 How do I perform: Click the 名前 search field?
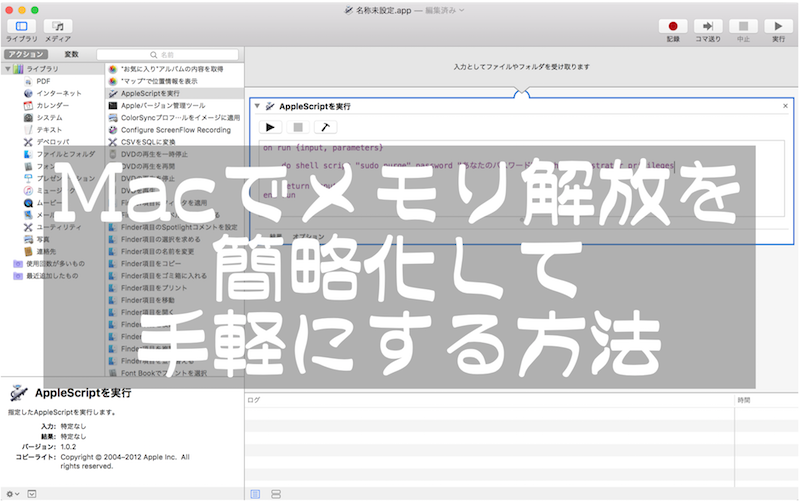[167, 55]
